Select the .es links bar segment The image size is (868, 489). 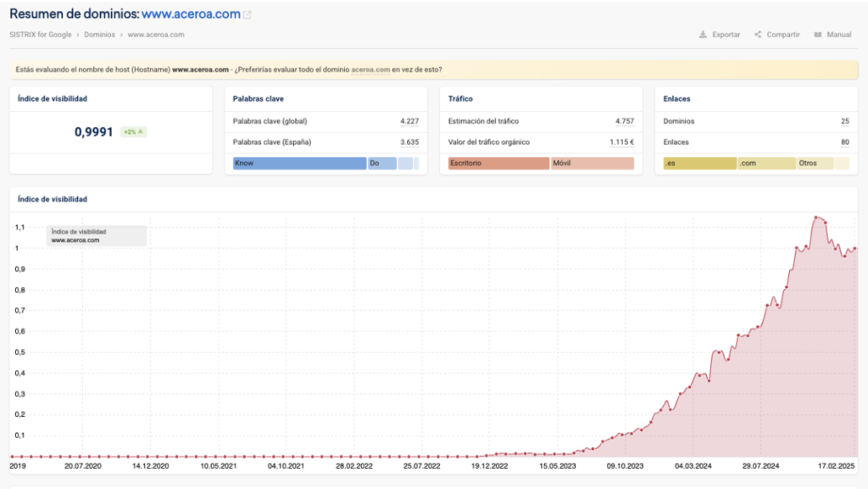(x=699, y=164)
